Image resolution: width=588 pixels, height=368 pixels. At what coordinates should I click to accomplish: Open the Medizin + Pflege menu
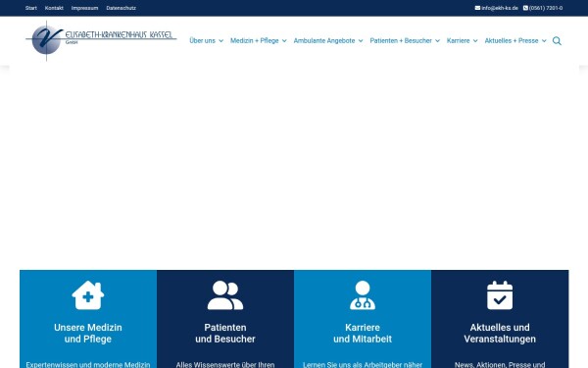coord(254,40)
